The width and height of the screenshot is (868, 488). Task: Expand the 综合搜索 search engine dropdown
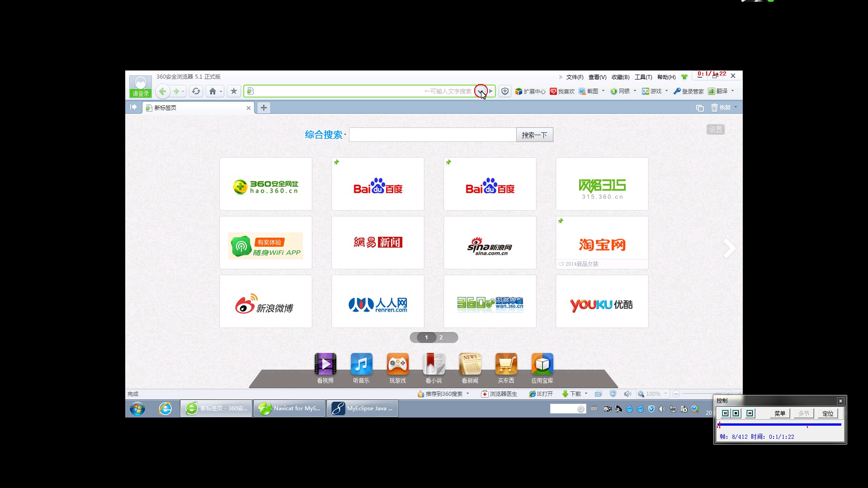[x=345, y=135]
